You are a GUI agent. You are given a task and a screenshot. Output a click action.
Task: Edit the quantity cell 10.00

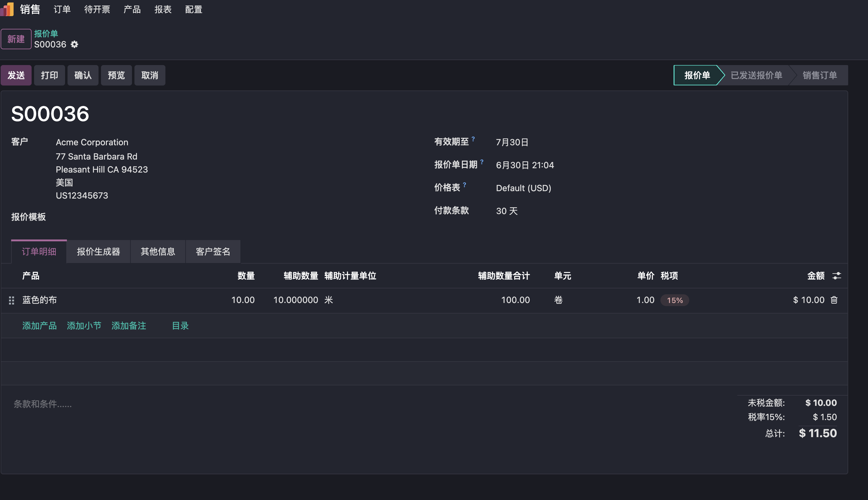point(243,300)
